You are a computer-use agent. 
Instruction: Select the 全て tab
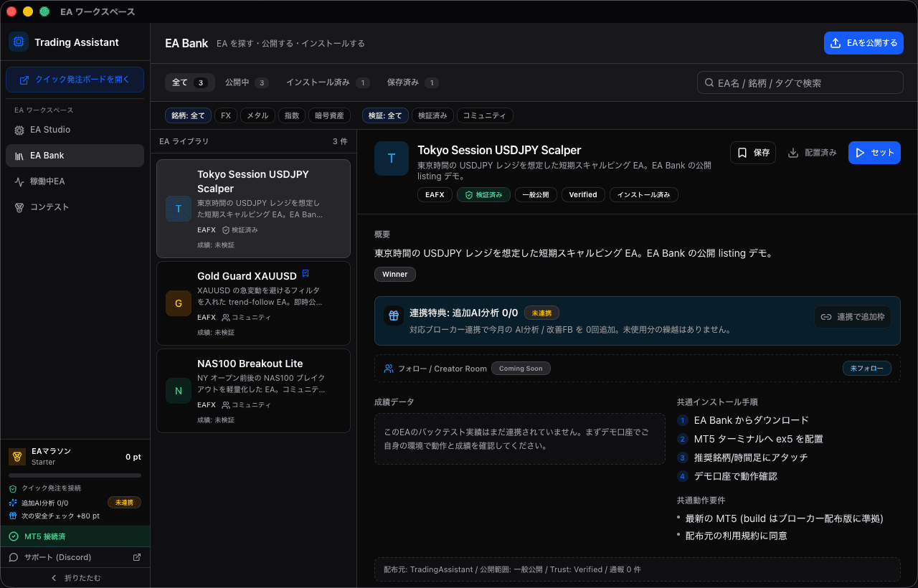point(189,82)
